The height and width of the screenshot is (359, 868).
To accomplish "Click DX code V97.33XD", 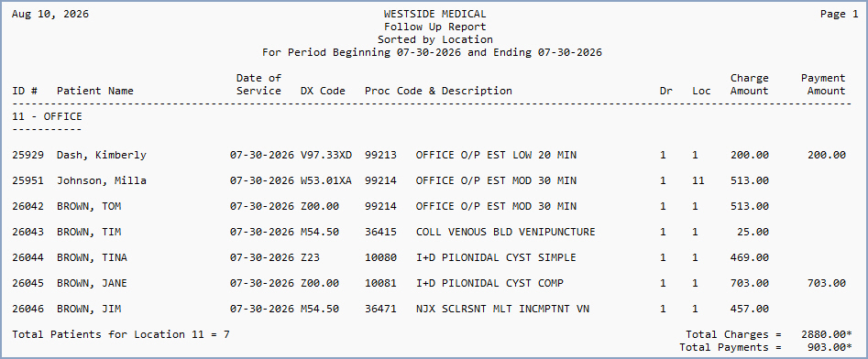I will [326, 155].
